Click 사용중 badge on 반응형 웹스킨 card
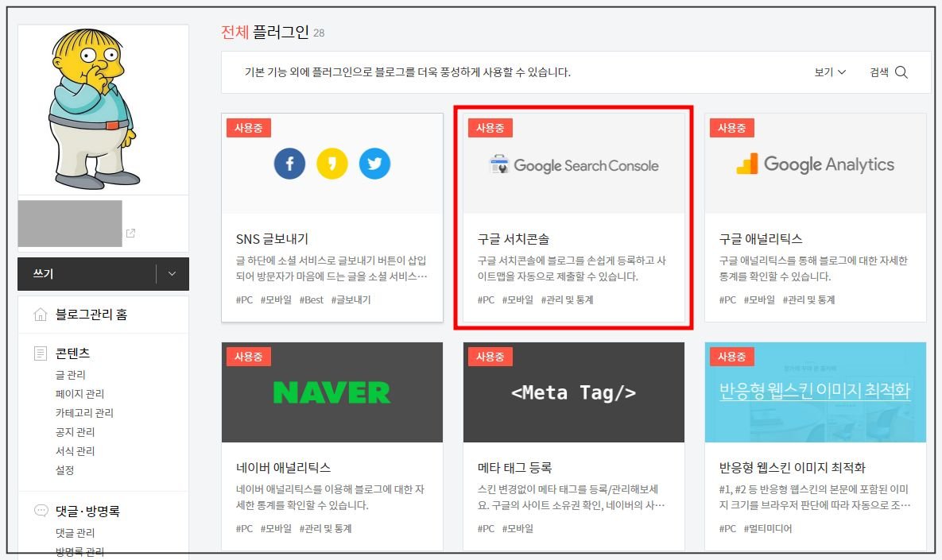The image size is (942, 560). (x=731, y=357)
